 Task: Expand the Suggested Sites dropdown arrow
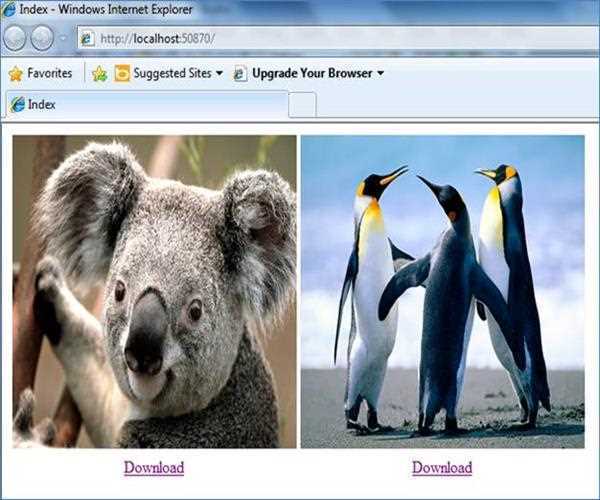[219, 73]
